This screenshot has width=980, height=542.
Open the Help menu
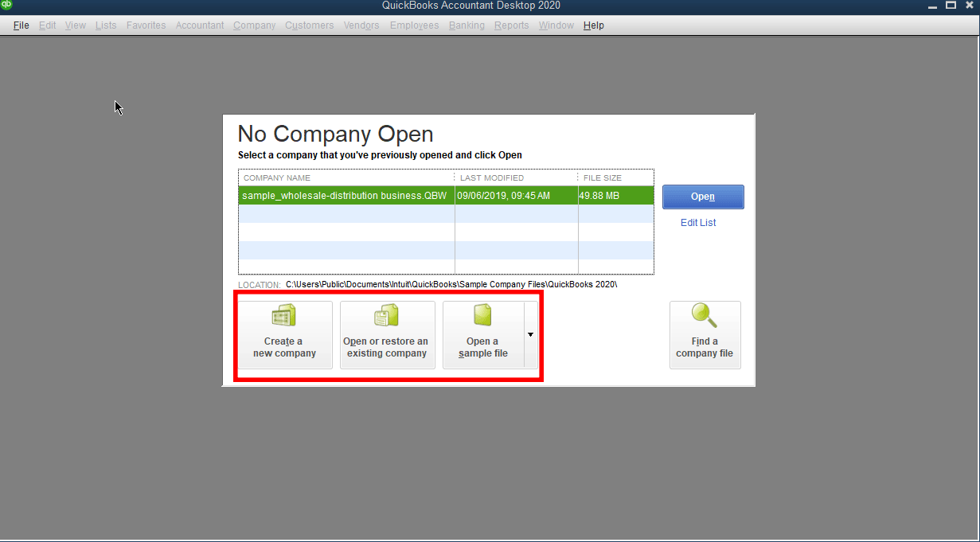[594, 25]
